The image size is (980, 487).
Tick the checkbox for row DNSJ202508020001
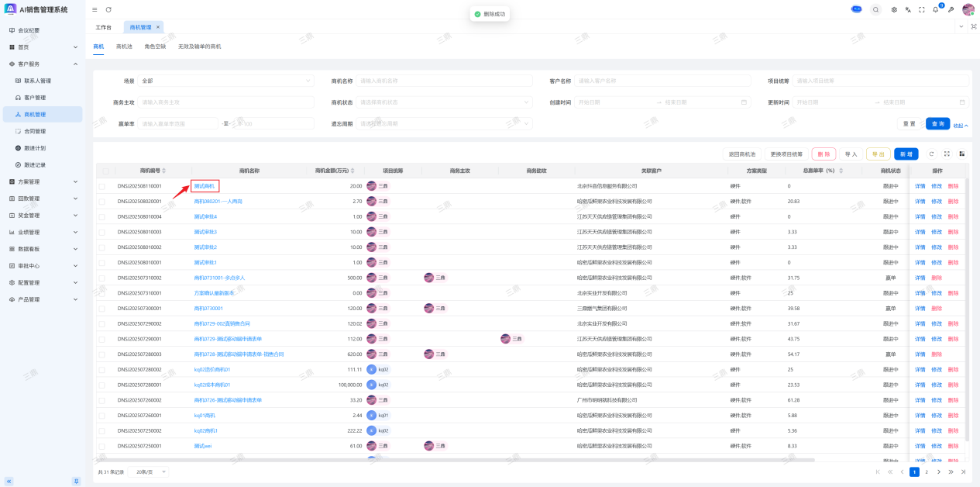101,202
